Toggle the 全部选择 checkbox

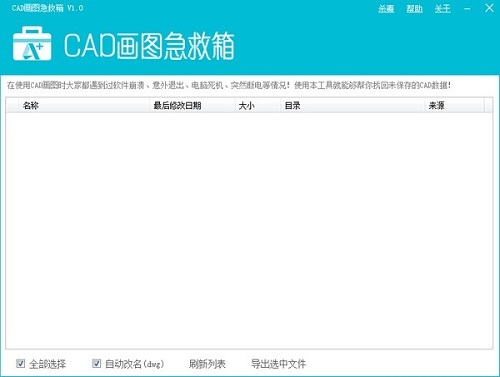20,363
